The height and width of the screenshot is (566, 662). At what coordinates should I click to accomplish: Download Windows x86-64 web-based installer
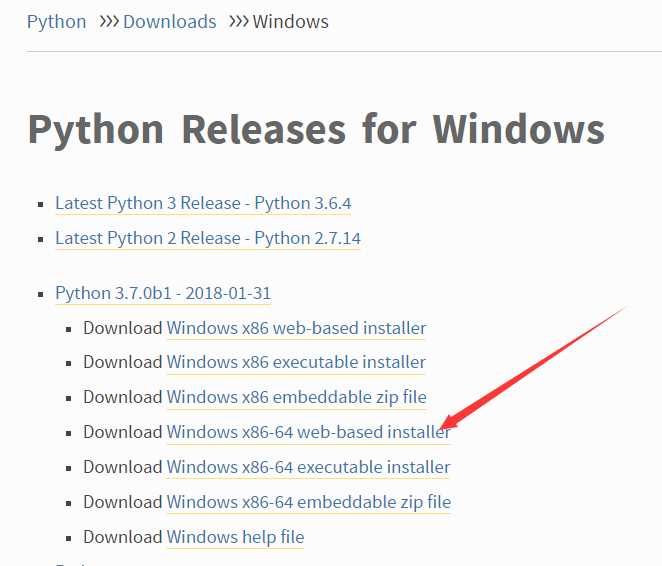point(309,433)
